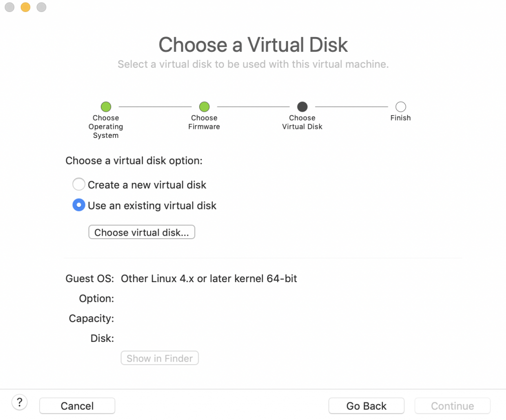Click the Show in Finder button
Viewport: 506px width, 420px height.
(160, 358)
